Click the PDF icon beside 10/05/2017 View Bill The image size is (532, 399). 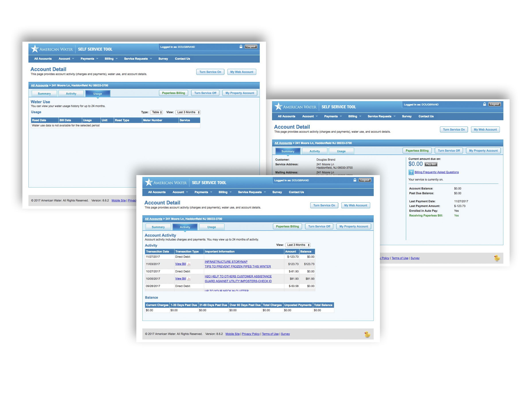coord(189,279)
